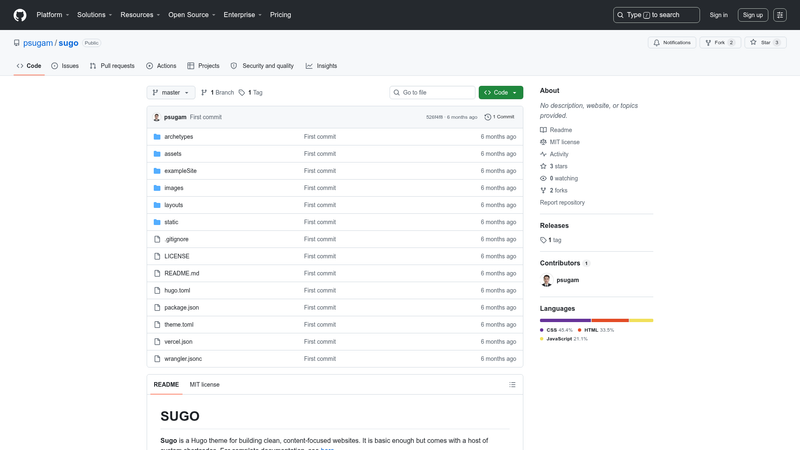Click the orange HTML language bar segment

[610, 320]
